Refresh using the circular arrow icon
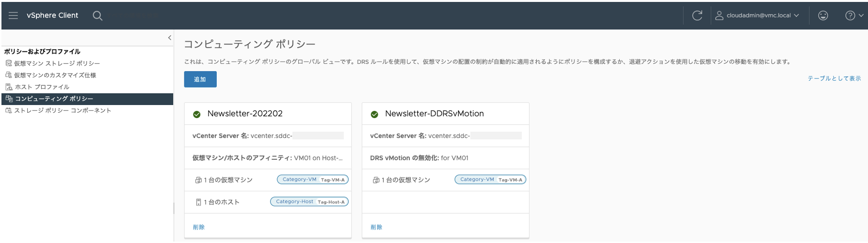This screenshot has width=868, height=243. [697, 15]
